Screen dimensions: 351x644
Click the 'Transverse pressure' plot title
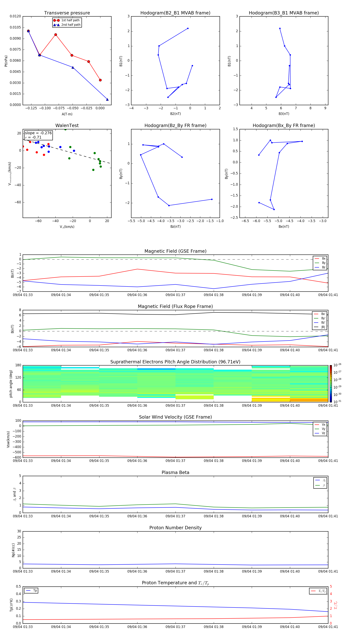[67, 13]
